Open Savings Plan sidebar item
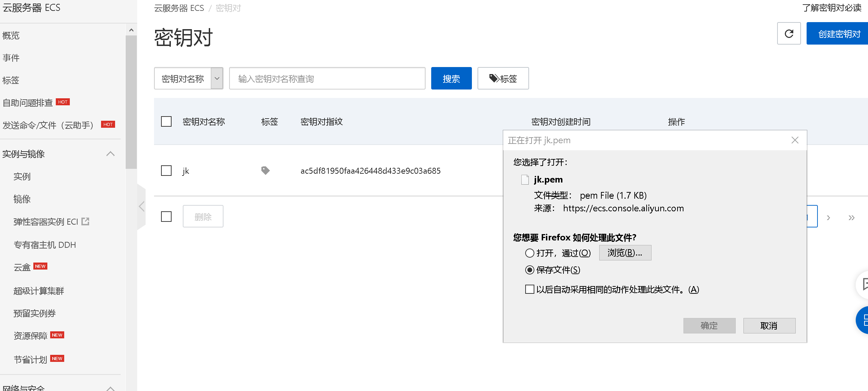Image resolution: width=868 pixels, height=391 pixels. pos(31,359)
